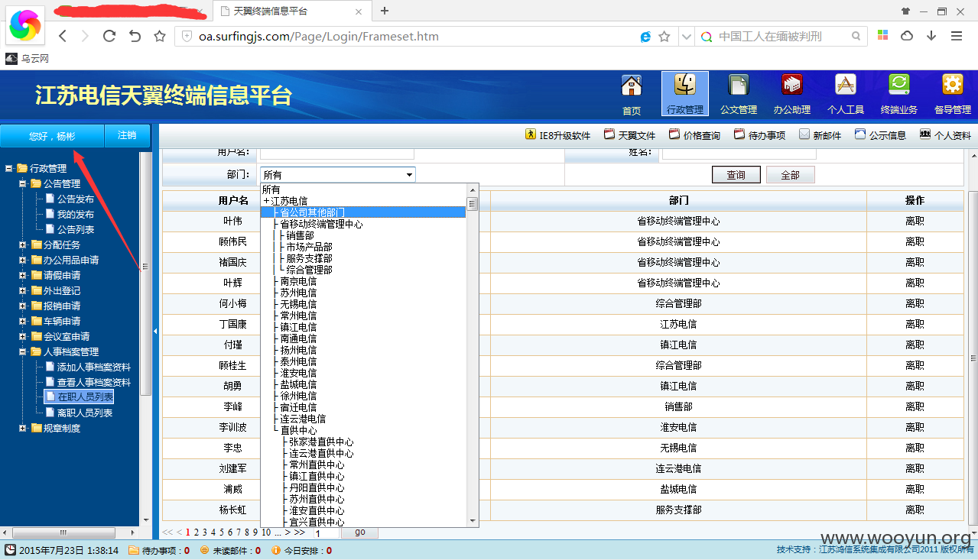
Task: Open the 个人工具 module icon
Action: pyautogui.click(x=845, y=95)
